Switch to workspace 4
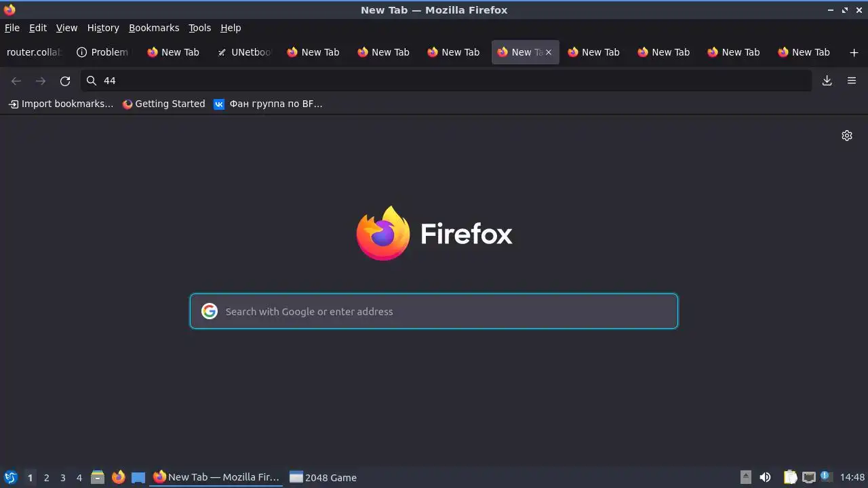This screenshot has width=868, height=488. (79, 477)
